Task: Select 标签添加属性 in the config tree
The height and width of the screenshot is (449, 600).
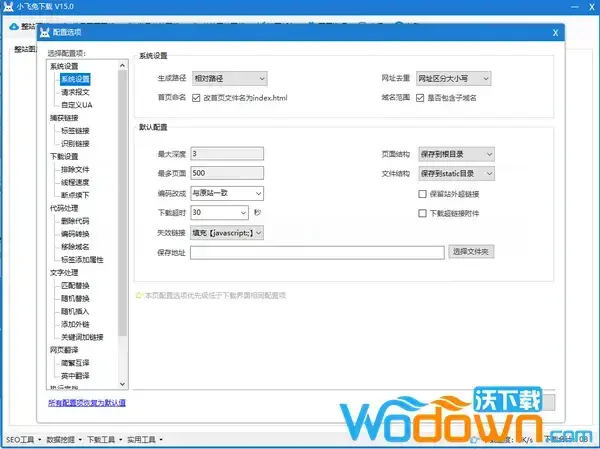Action: tap(82, 260)
